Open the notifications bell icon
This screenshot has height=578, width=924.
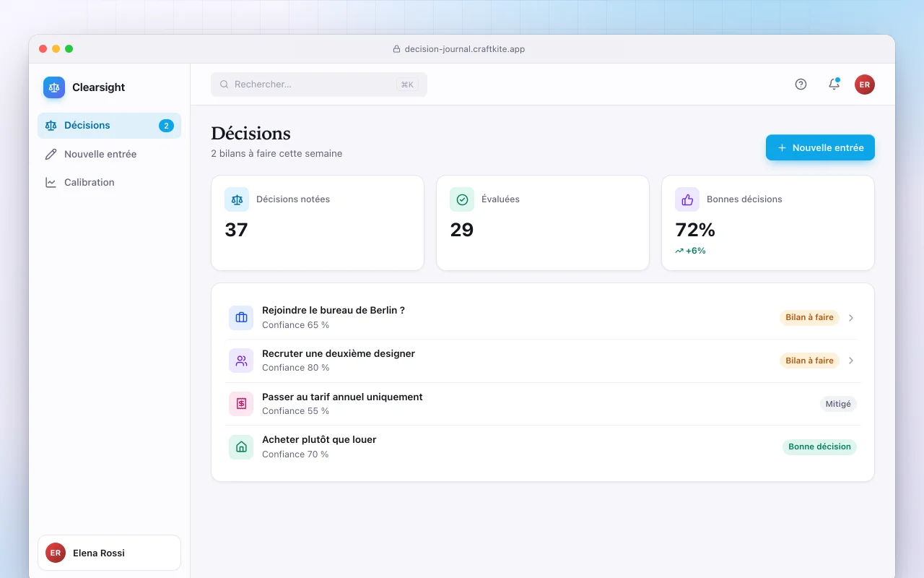click(834, 85)
